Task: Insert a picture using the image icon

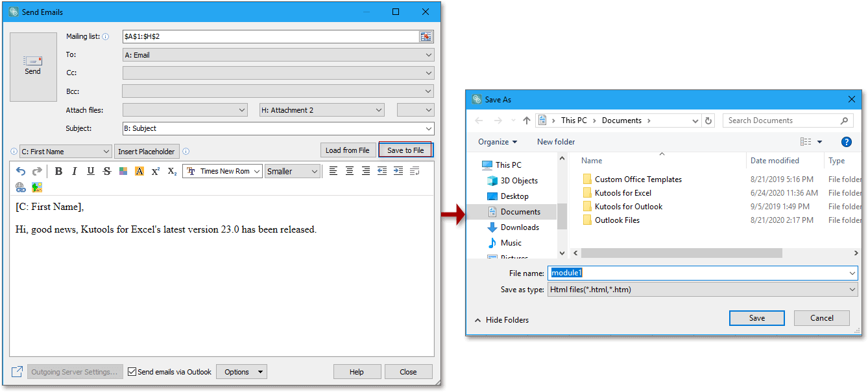Action: (37, 187)
